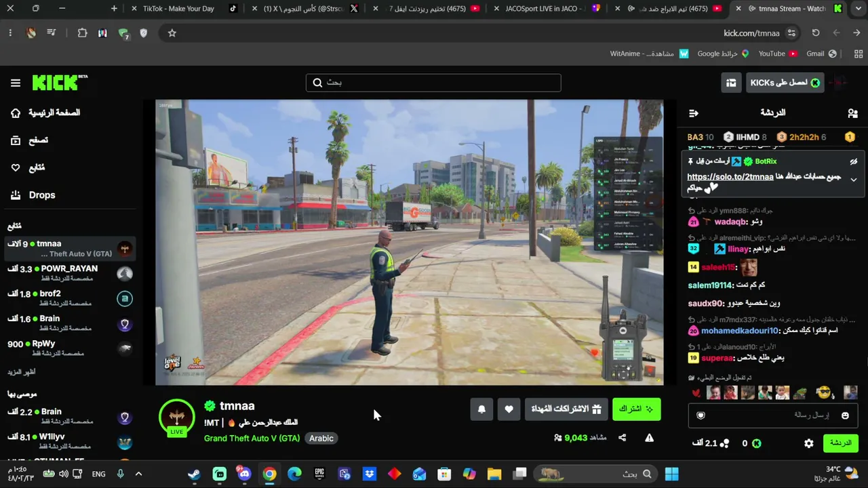Hide the pinned BotRix message
868x488 pixels.
[x=854, y=162]
